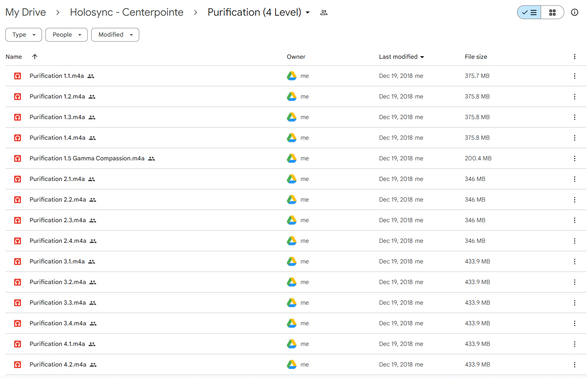
Task: Open the Modified filter dropdown
Action: 115,35
